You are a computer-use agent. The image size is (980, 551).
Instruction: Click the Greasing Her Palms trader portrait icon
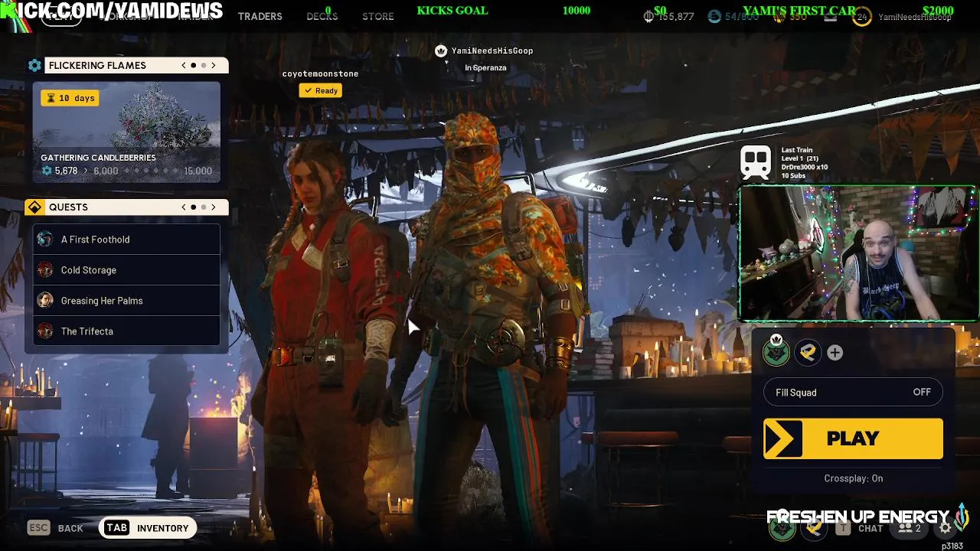[45, 301]
